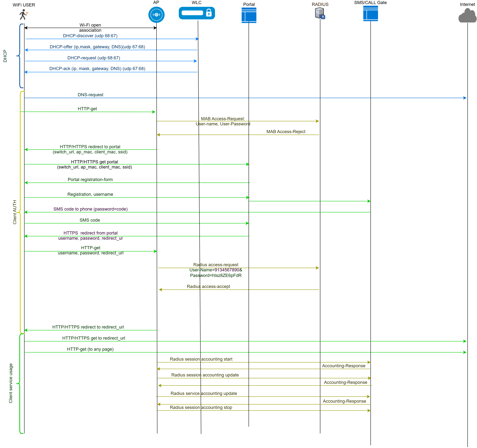Select the SMS/CALL Gate icon
477x448 pixels.
click(x=370, y=13)
